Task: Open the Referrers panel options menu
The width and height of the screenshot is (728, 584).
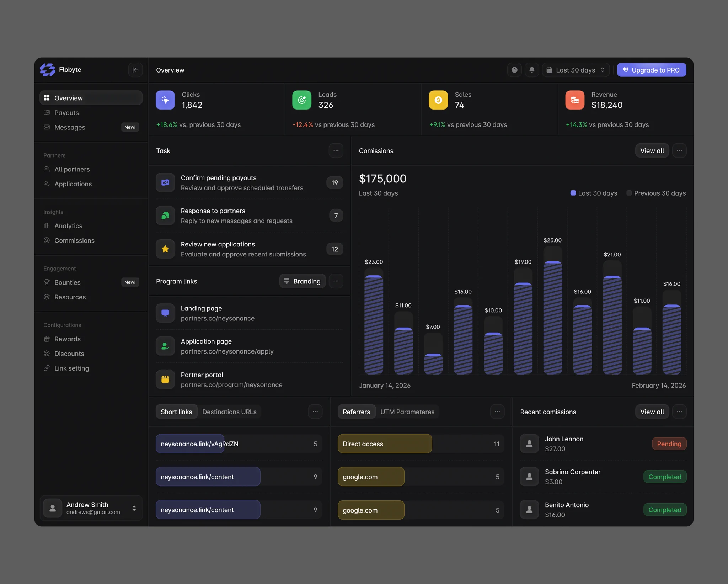Action: (497, 412)
